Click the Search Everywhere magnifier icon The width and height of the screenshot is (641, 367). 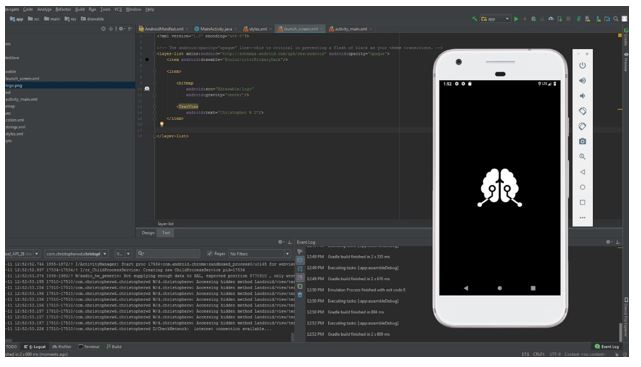[616, 19]
